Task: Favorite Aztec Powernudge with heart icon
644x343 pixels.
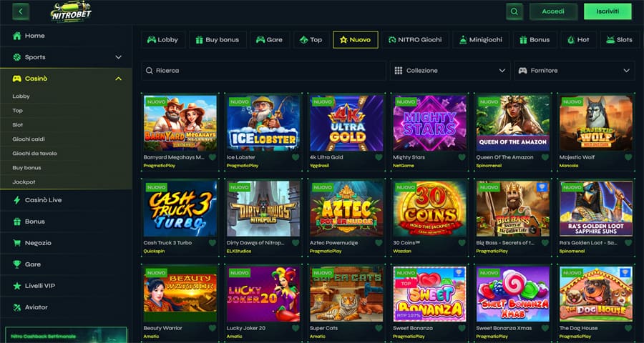Action: [x=379, y=243]
